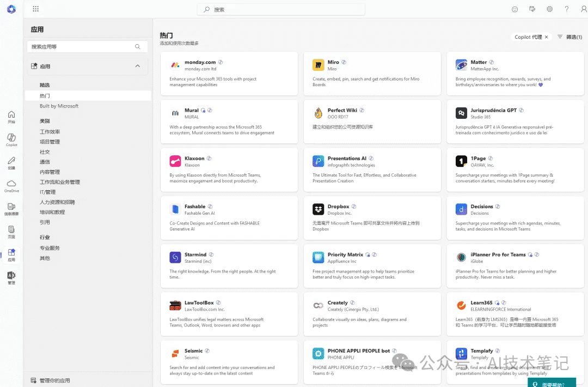Click the search magnifier in 搜索应用等 box
The image size is (588, 387).
[x=138, y=46]
